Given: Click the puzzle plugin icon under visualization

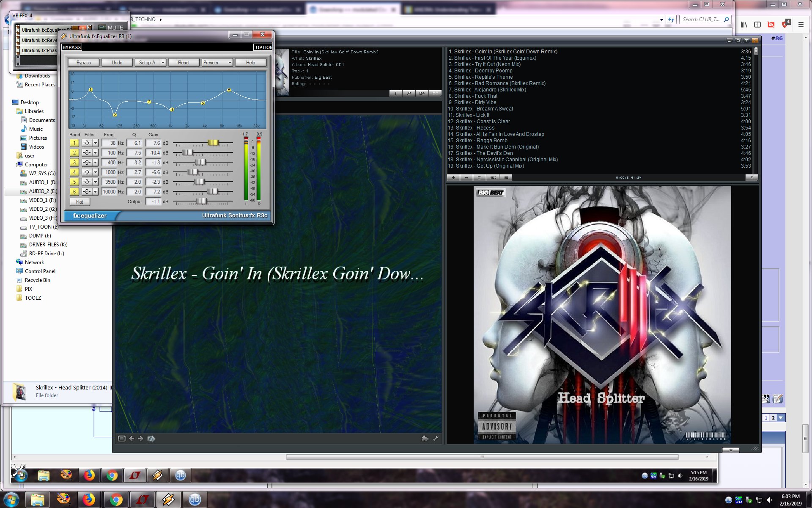Looking at the screenshot, I should [x=425, y=439].
